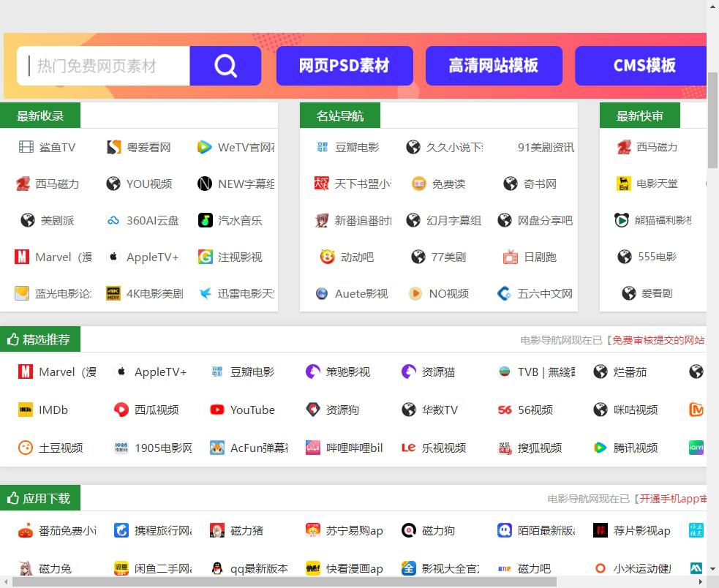Click the 新番追番 anime avatar icon
The width and height of the screenshot is (719, 588).
coord(321,220)
